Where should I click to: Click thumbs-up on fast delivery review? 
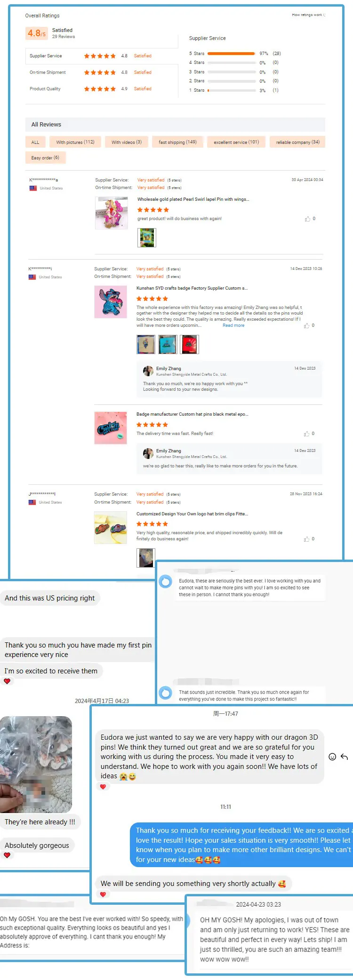(x=306, y=434)
